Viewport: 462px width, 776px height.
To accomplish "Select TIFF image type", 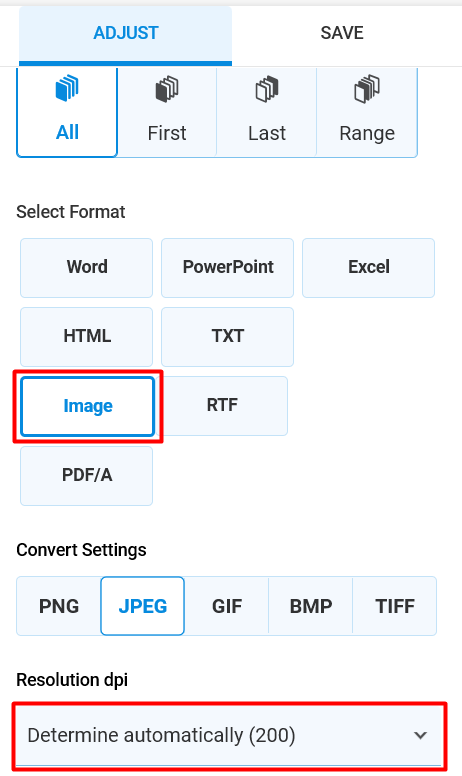I will pos(395,606).
